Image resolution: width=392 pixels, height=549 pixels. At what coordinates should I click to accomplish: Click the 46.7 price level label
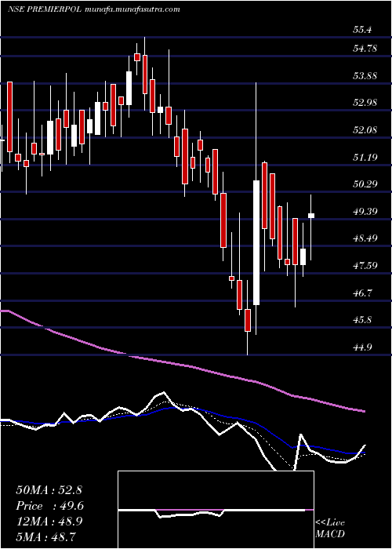click(x=362, y=293)
